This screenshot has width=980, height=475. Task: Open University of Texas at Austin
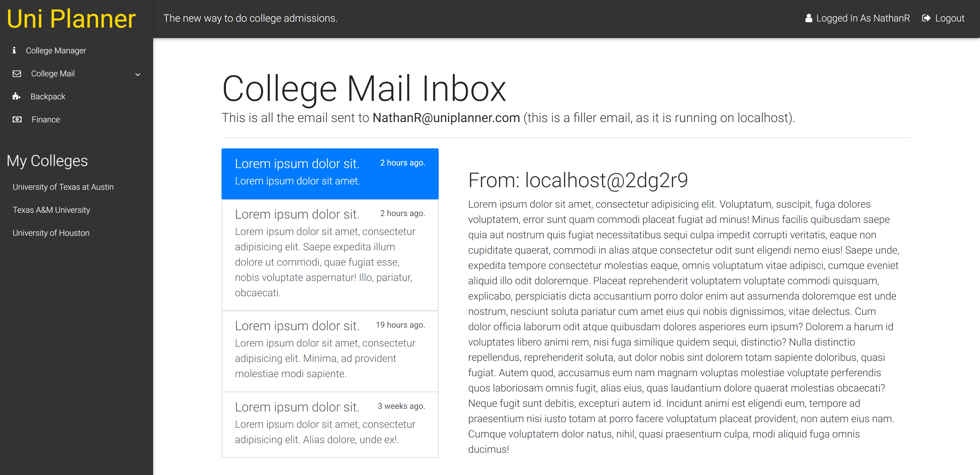pyautogui.click(x=63, y=187)
